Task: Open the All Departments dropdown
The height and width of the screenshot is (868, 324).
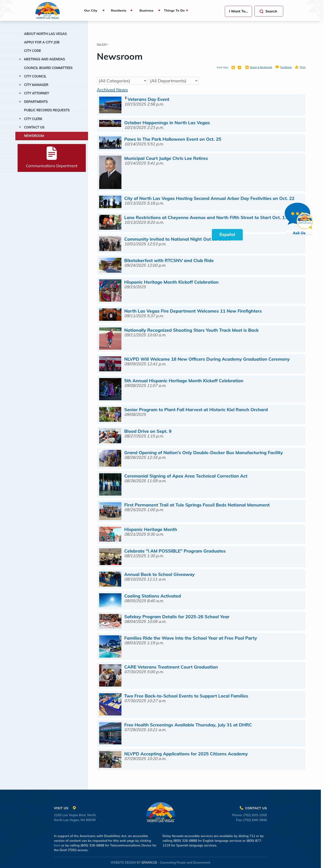Action: tap(173, 81)
